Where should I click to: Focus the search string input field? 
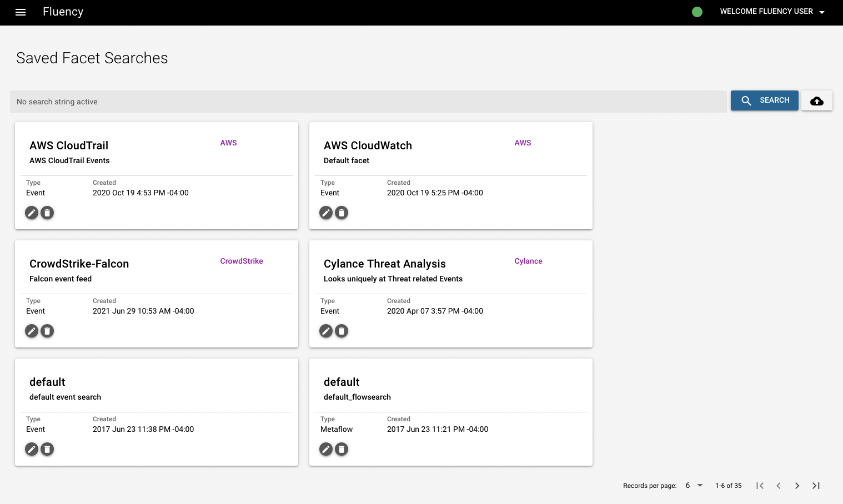[x=368, y=102]
